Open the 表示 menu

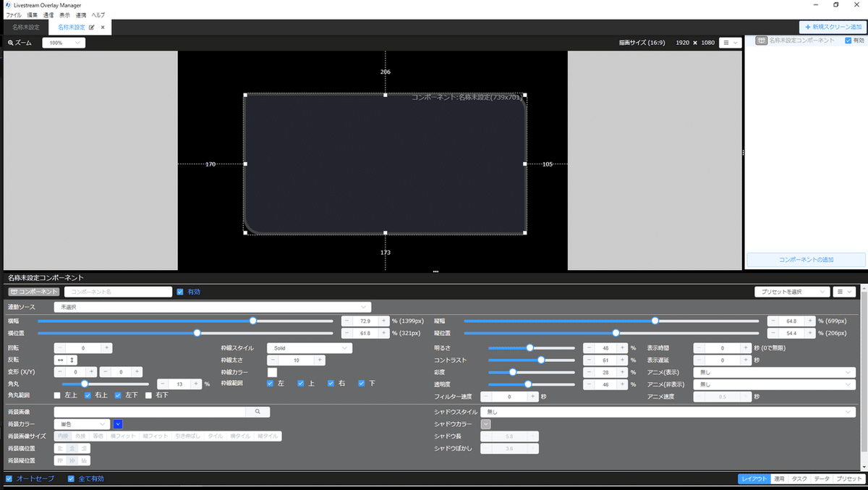65,14
